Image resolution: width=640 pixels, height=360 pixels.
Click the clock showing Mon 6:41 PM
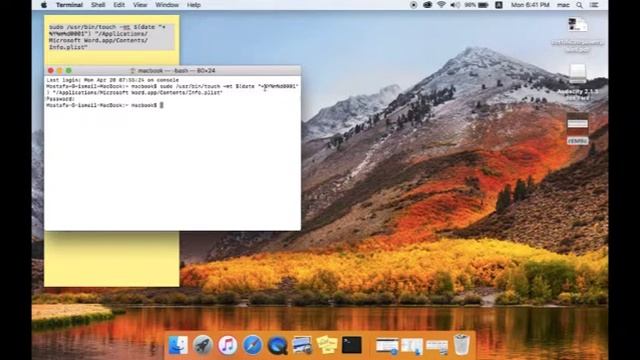(530, 5)
